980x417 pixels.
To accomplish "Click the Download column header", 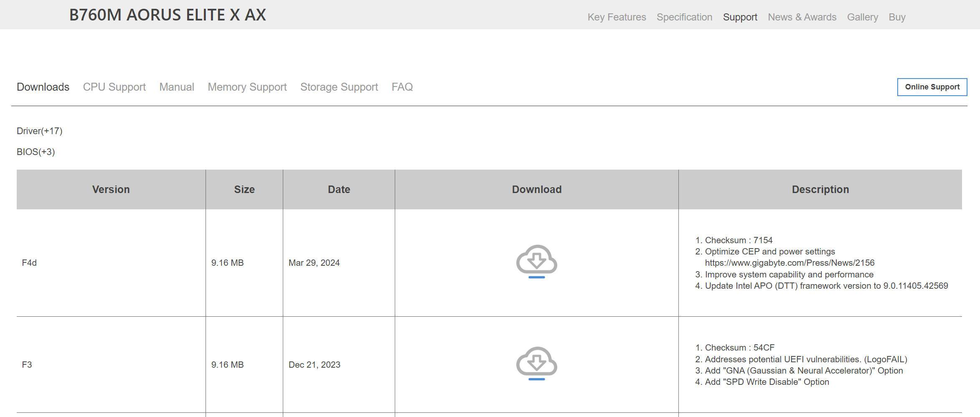I will [536, 189].
